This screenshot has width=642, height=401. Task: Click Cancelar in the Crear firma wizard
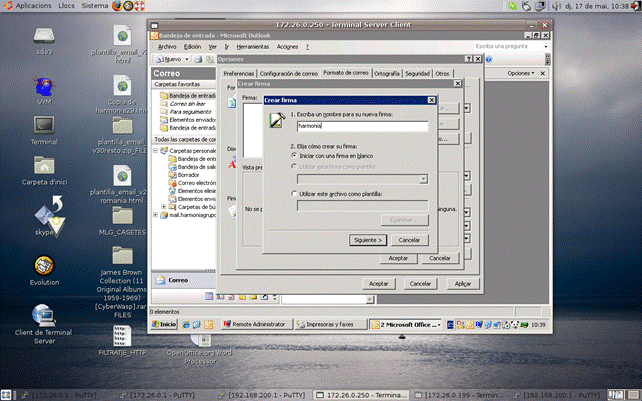(x=408, y=240)
